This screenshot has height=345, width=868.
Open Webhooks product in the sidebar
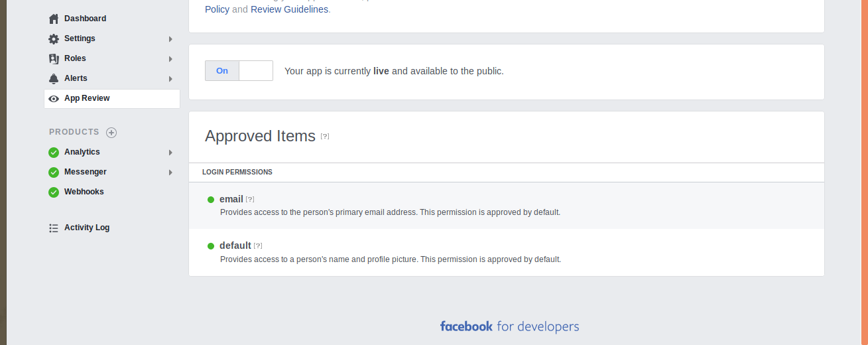[112, 192]
